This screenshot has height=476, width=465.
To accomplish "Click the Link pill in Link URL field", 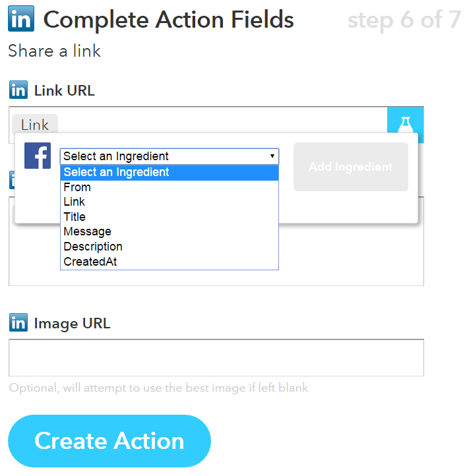I will [x=35, y=125].
